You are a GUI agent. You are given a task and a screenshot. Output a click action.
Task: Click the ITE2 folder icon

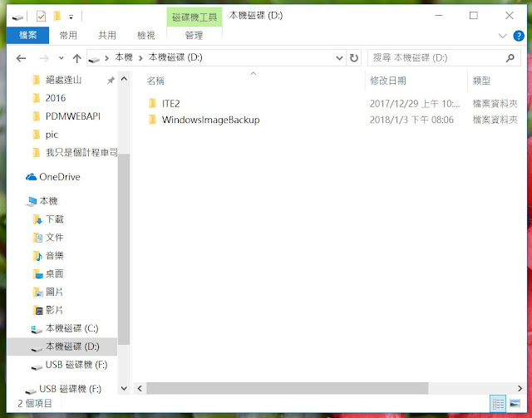(152, 103)
